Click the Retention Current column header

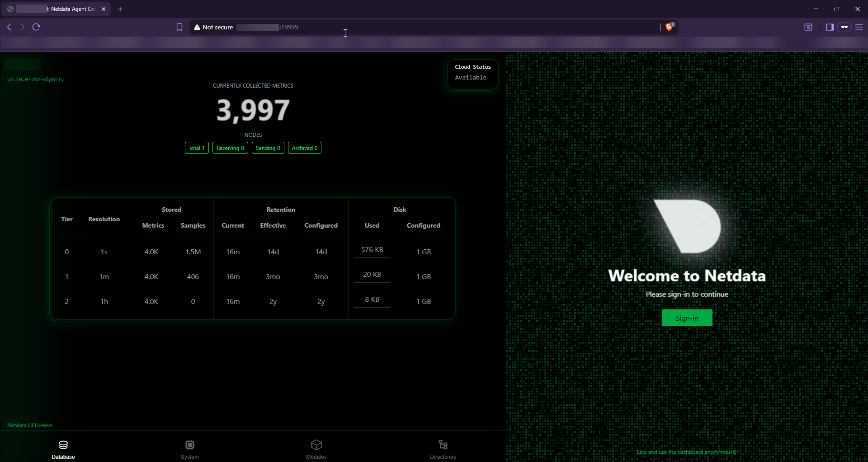pos(233,225)
